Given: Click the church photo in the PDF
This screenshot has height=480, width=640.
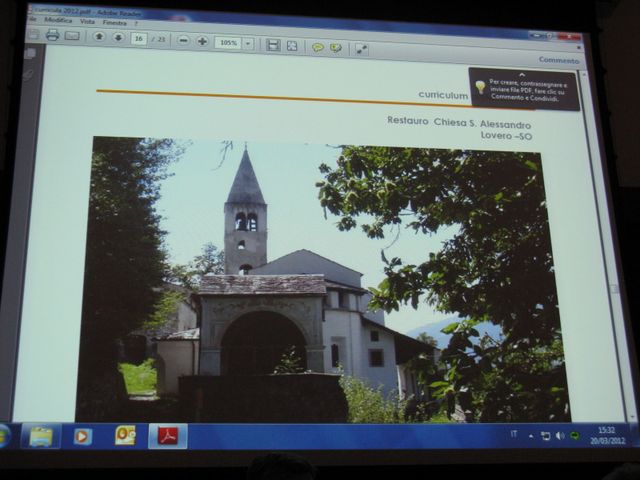Looking at the screenshot, I should pyautogui.click(x=322, y=280).
